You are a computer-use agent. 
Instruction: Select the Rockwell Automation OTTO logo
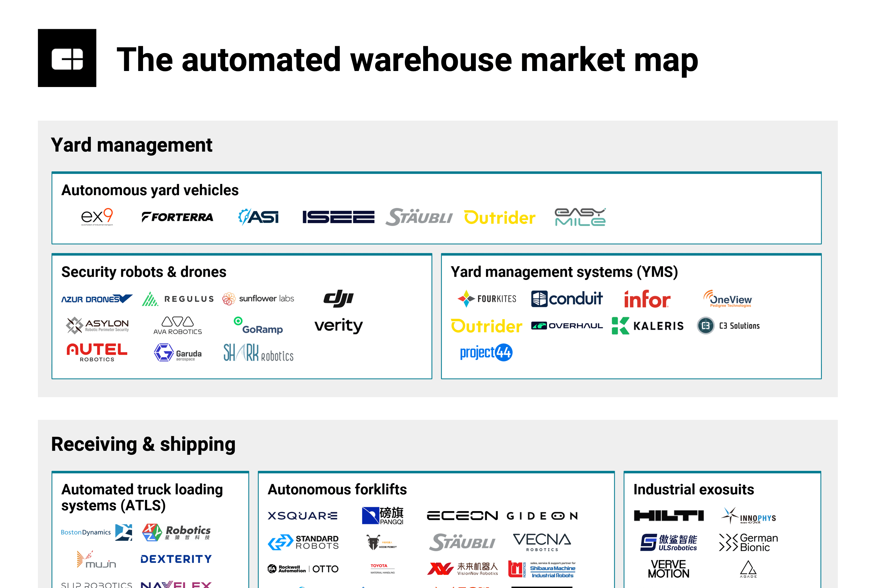pos(303,569)
